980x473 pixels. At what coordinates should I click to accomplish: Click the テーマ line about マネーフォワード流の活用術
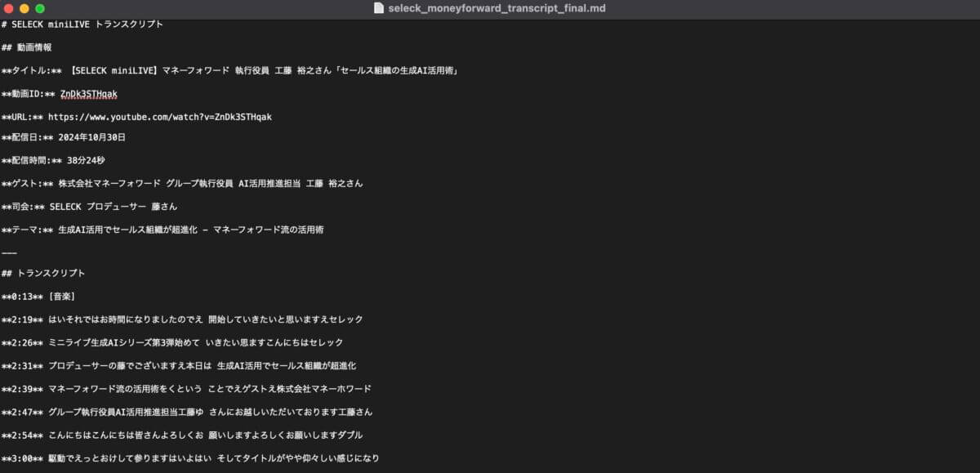[163, 230]
